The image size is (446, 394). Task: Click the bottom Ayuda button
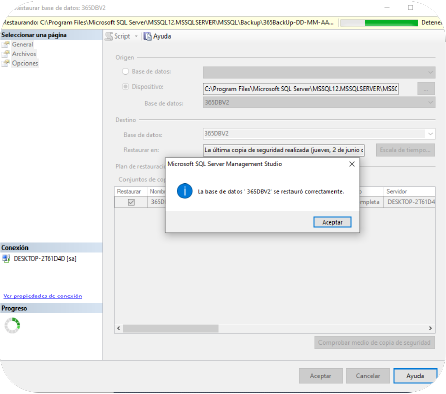click(x=415, y=376)
